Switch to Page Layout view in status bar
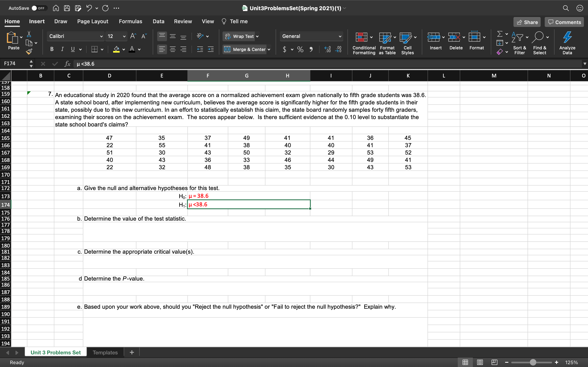This screenshot has height=367, width=588. click(480, 362)
